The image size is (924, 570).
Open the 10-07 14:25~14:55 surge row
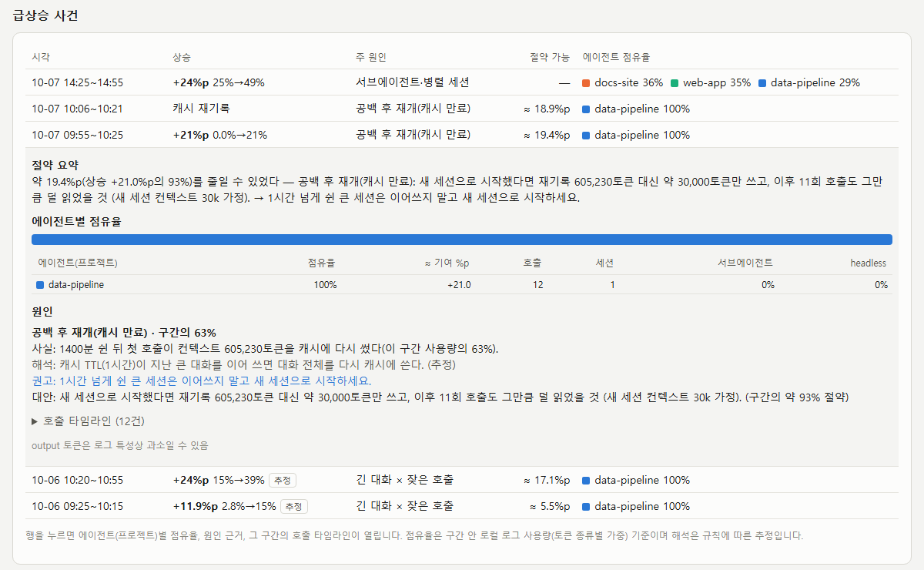point(462,82)
